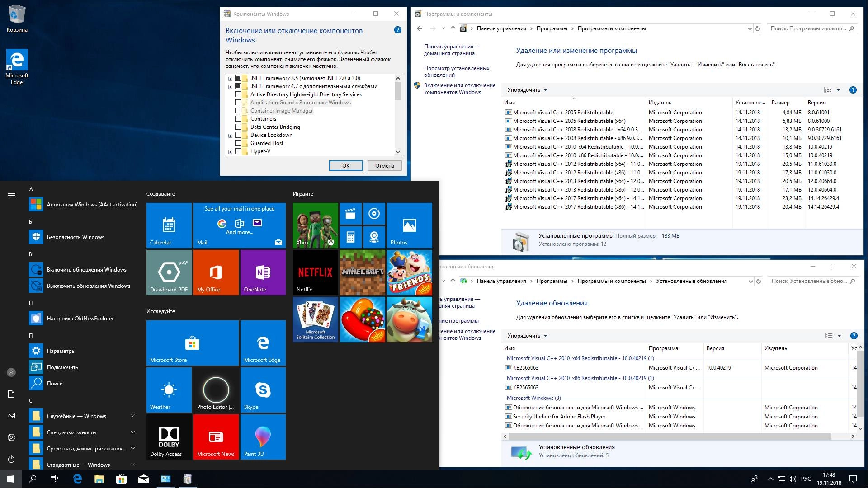Viewport: 868px width, 488px height.
Task: Open the My Office tile
Action: [x=216, y=272]
